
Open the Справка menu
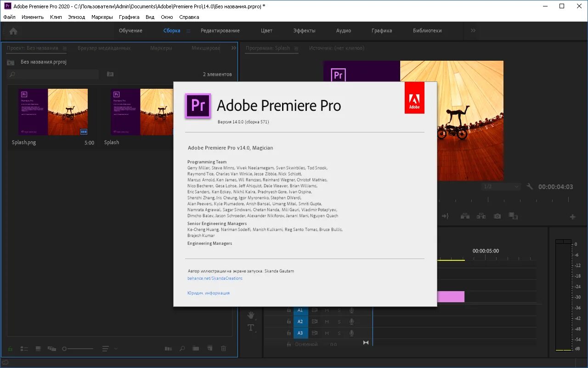(x=189, y=17)
